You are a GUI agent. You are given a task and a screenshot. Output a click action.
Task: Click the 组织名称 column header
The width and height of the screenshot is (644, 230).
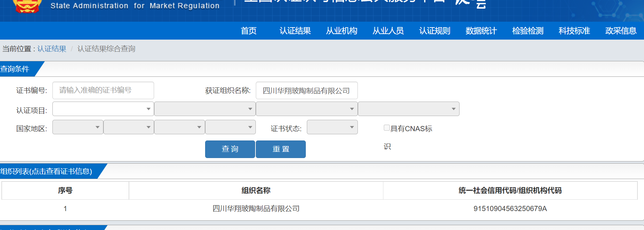[256, 190]
